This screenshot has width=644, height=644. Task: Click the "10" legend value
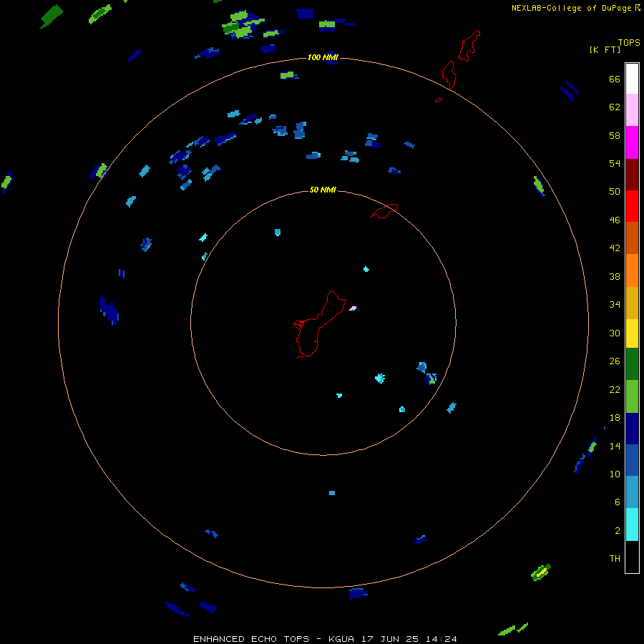(615, 474)
